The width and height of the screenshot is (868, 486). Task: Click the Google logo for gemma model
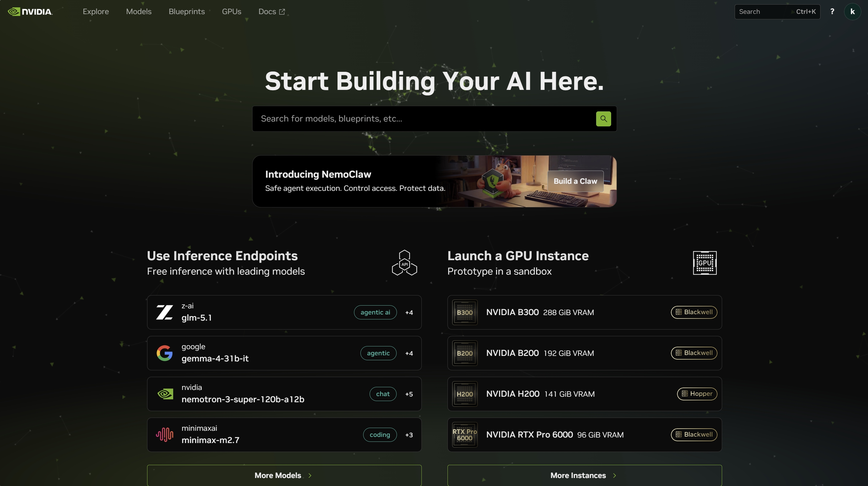(x=164, y=353)
